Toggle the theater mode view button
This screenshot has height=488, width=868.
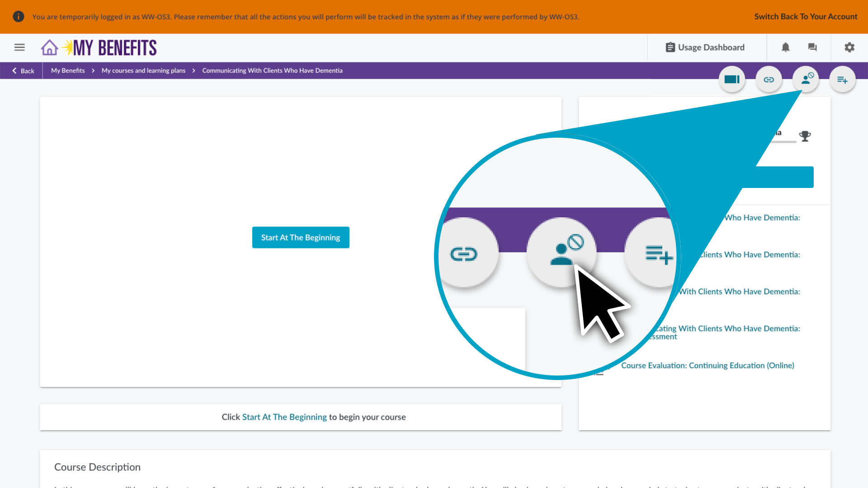pyautogui.click(x=731, y=80)
